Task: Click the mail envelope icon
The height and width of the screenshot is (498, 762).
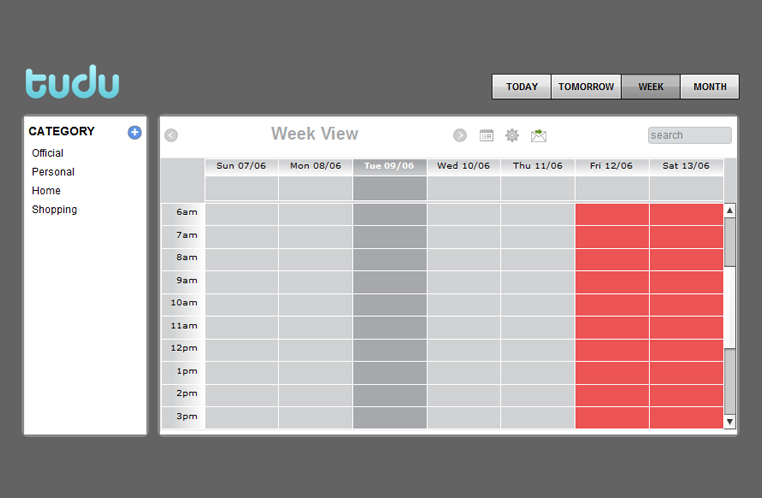Action: 539,135
